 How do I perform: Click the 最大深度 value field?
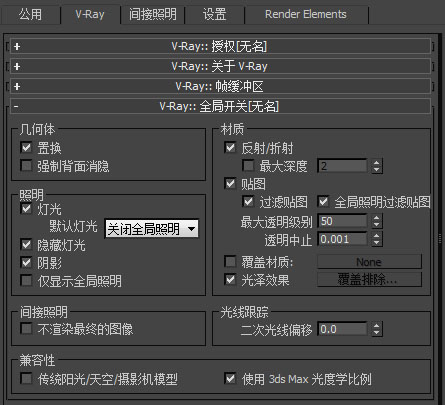(342, 166)
